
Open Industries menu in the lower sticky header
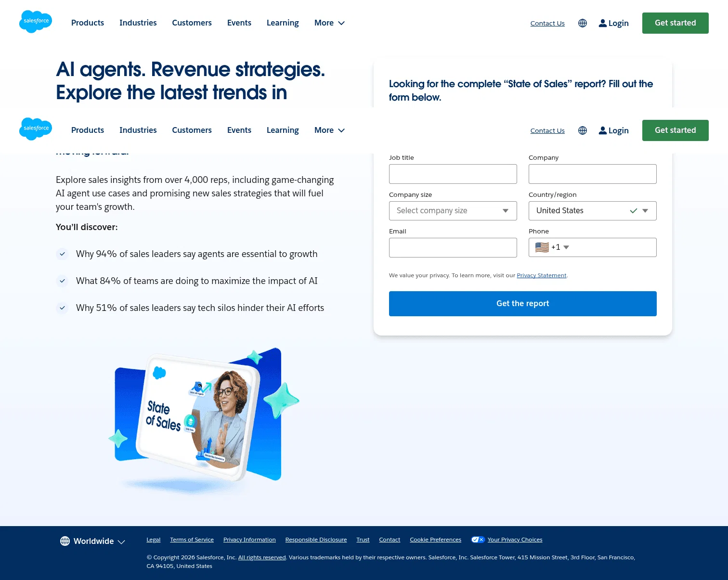tap(138, 130)
